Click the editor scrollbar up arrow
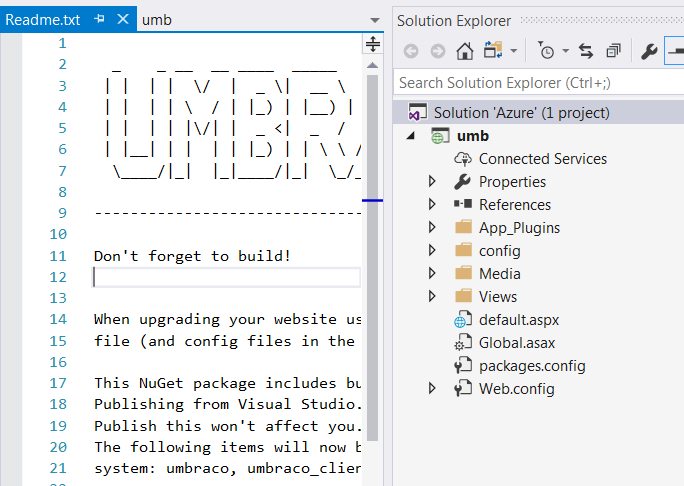The width and height of the screenshot is (684, 486). click(373, 66)
